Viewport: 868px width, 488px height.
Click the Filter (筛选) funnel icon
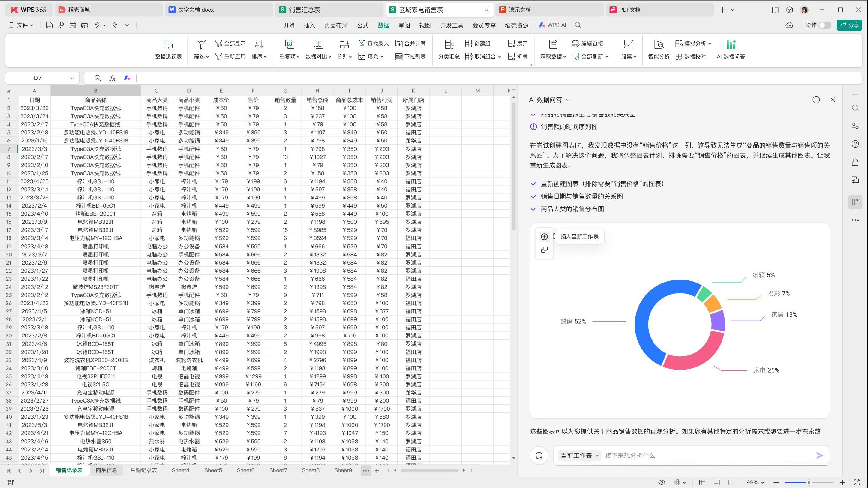(201, 44)
